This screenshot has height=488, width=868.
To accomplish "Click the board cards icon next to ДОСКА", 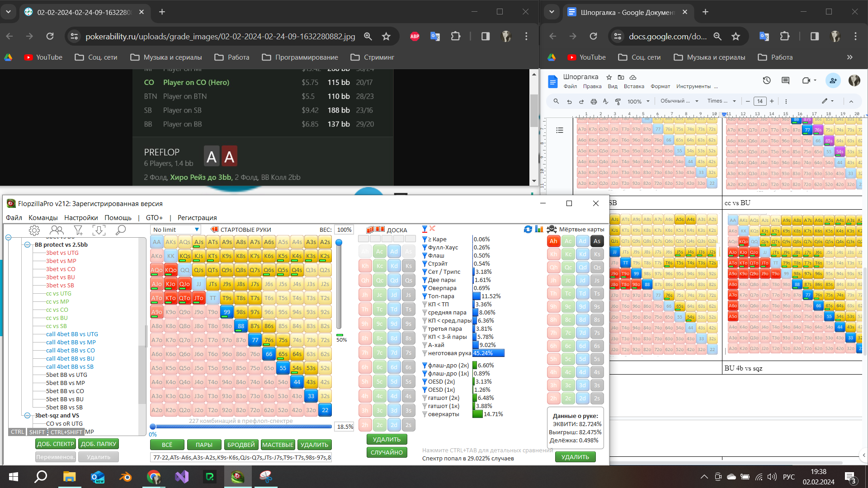I will pyautogui.click(x=375, y=230).
